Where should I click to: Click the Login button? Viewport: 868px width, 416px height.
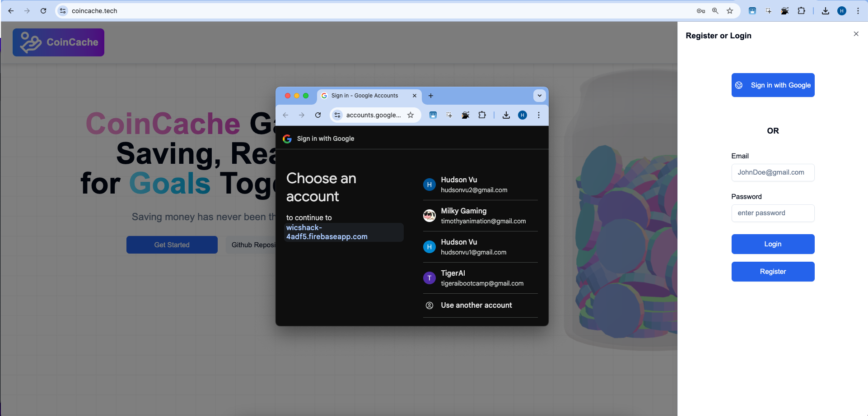773,244
